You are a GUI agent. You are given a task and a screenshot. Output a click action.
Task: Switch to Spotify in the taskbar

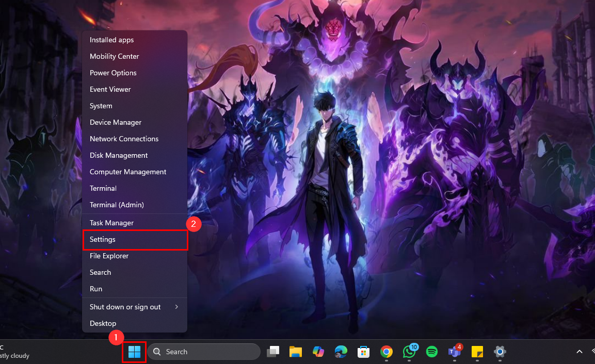click(432, 352)
